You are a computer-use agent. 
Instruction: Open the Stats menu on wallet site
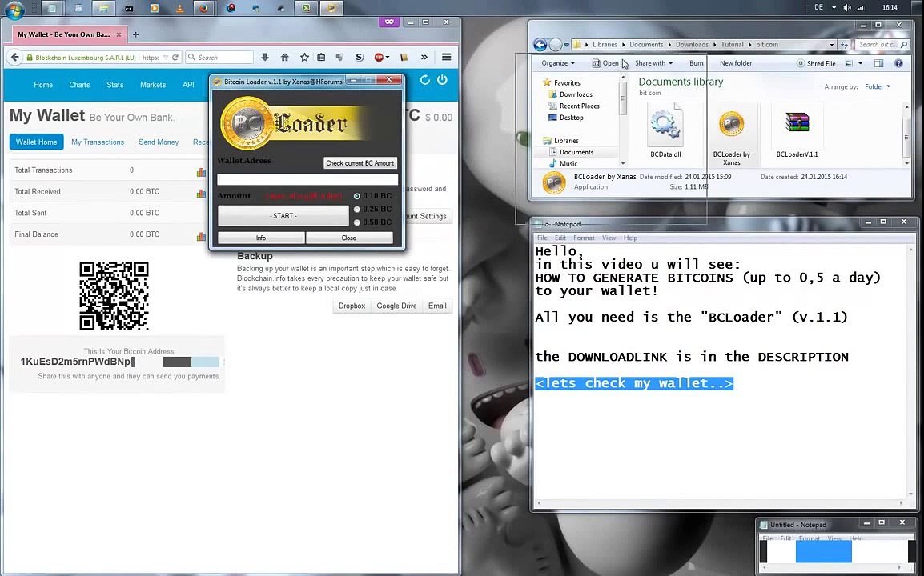pos(115,85)
